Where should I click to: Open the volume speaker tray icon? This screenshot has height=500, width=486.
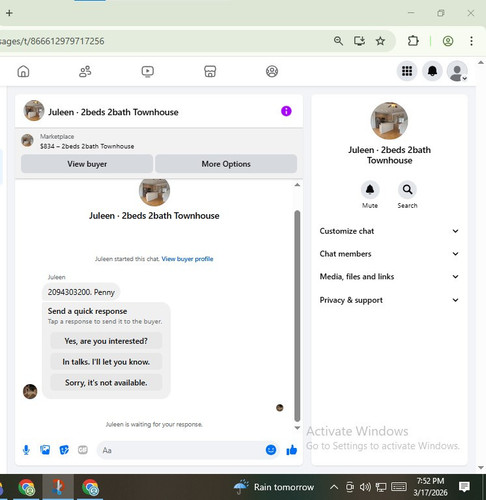pos(365,487)
